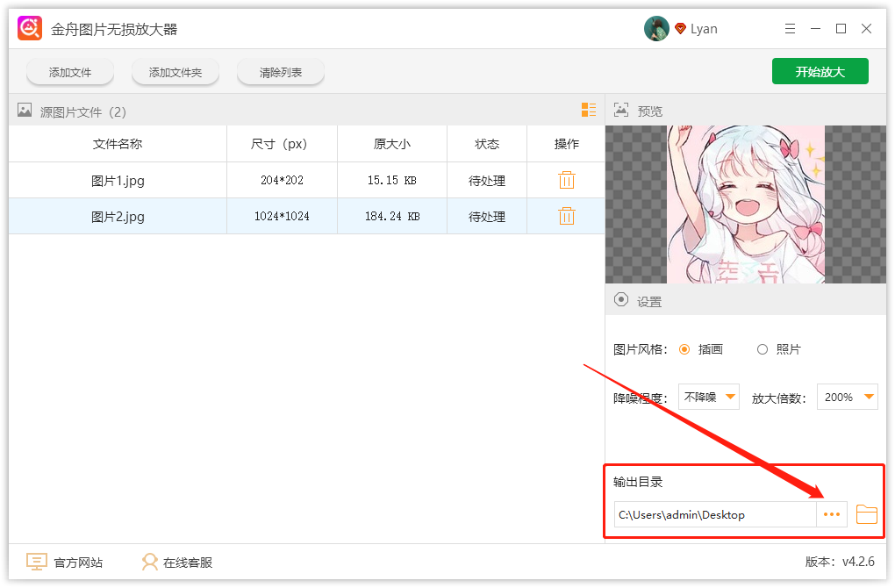
Task: Click the green 开始放大 button
Action: pyautogui.click(x=820, y=71)
